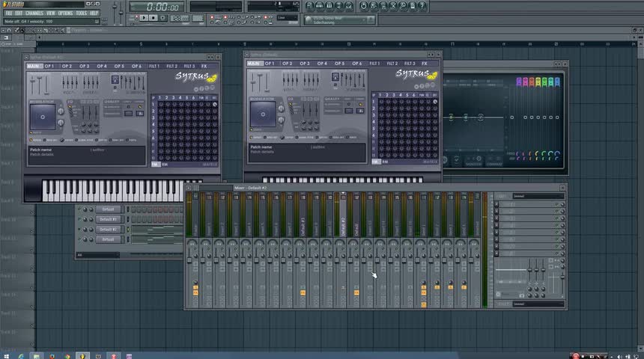This screenshot has width=644, height=359.
Task: Open the FILE menu
Action: pos(9,13)
